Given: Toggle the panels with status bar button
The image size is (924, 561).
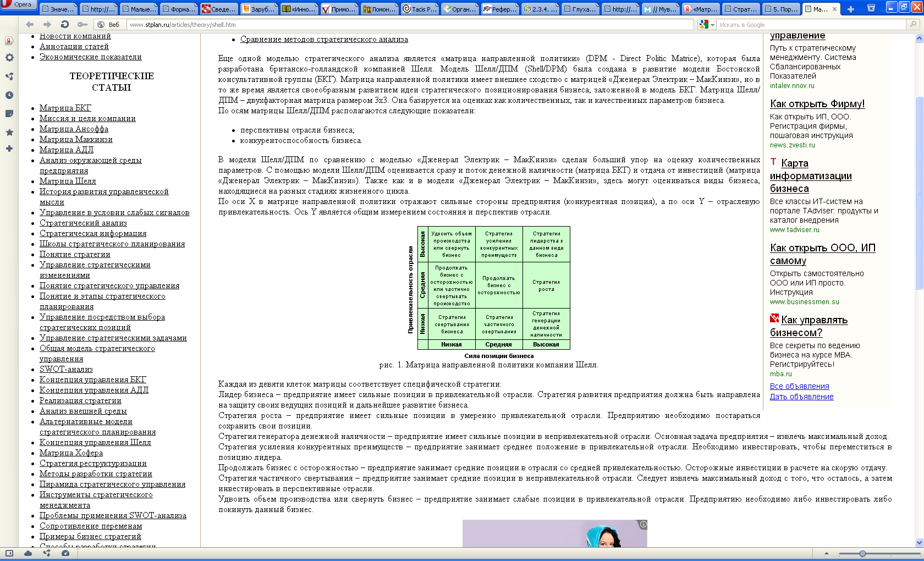Looking at the screenshot, I should coord(9,553).
